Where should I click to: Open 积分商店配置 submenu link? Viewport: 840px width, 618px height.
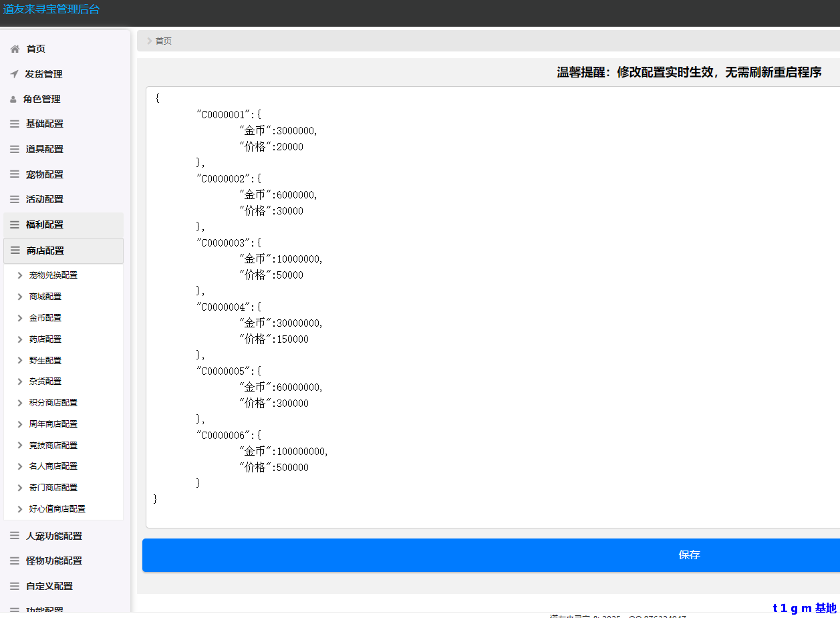53,403
